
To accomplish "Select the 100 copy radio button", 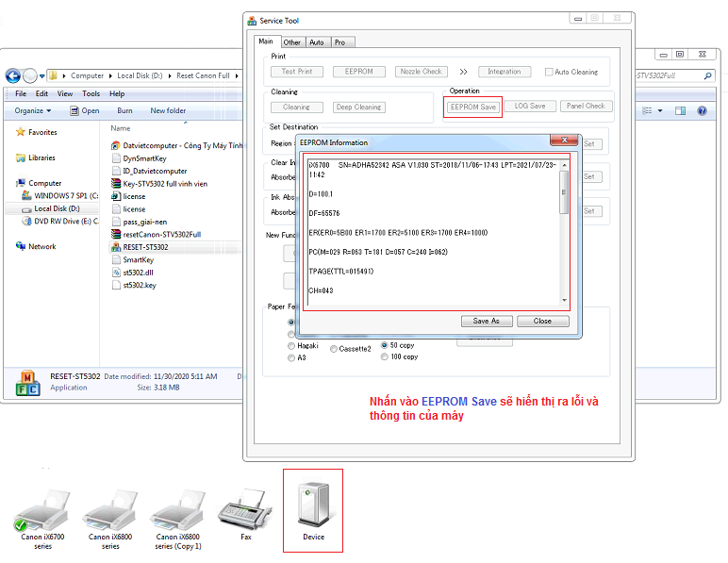I will tap(385, 356).
